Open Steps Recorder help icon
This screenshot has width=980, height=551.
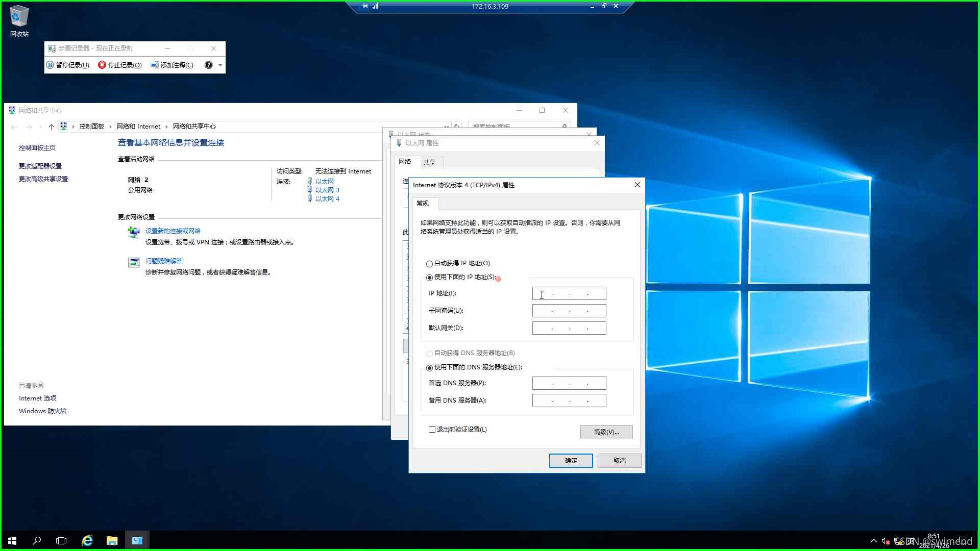[208, 65]
